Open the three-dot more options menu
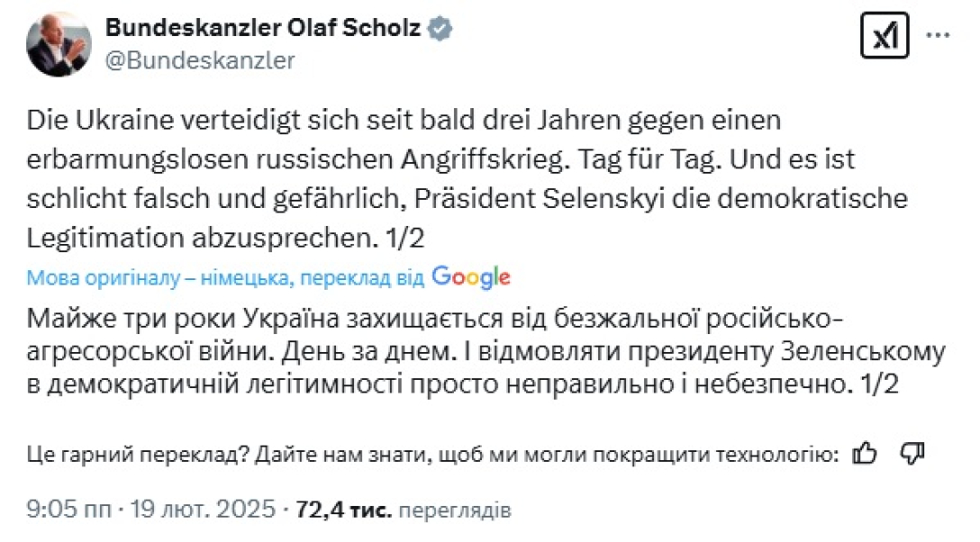This screenshot has height=542, width=980. click(939, 37)
